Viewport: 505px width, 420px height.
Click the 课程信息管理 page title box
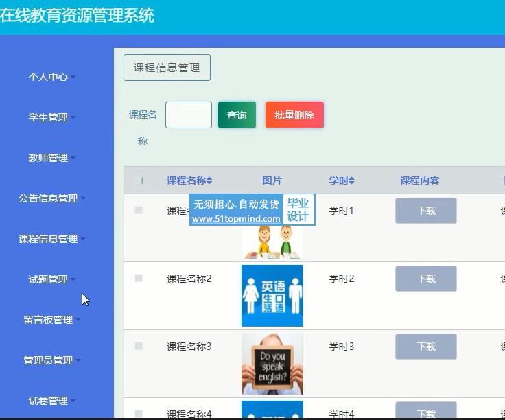(x=167, y=68)
